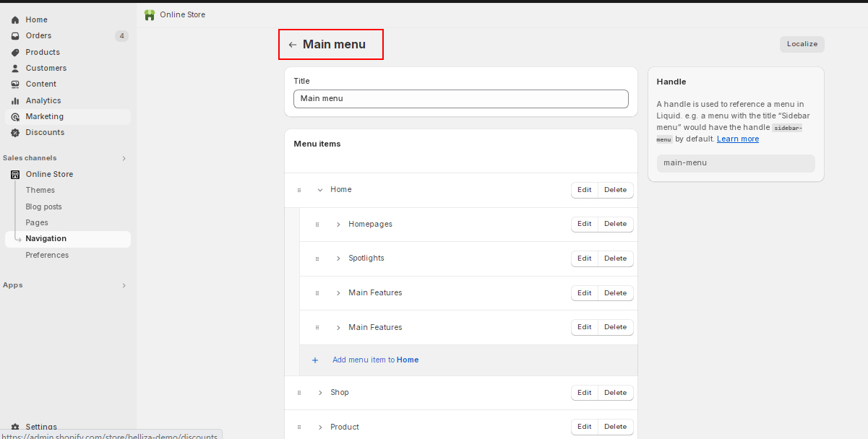868x439 pixels.
Task: Select the Analytics bar chart icon
Action: tap(15, 100)
